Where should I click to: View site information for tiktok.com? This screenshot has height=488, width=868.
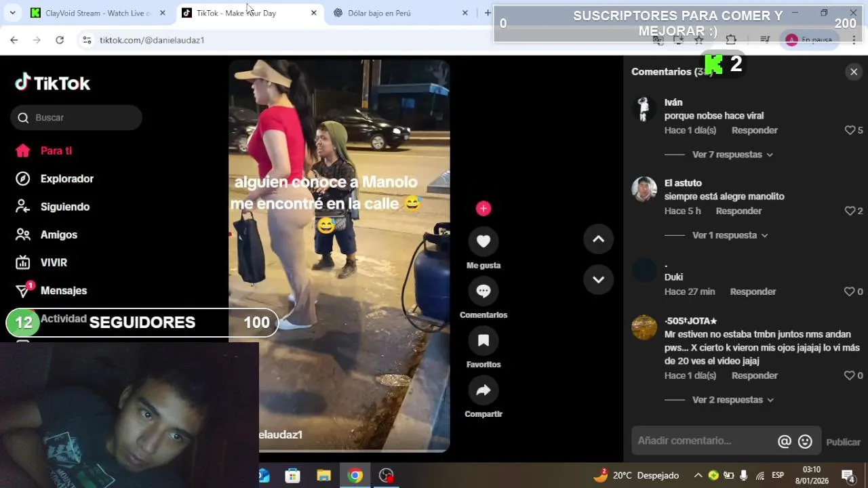[86, 40]
